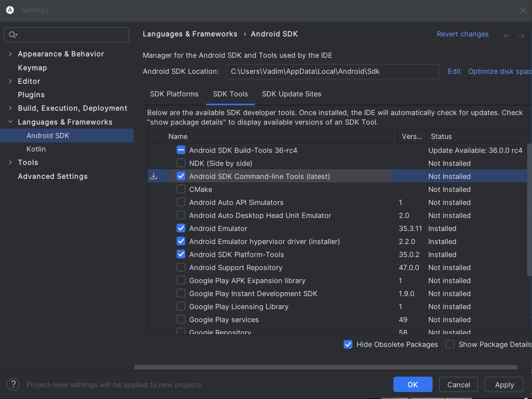Open Advanced Settings
532x399 pixels.
pyautogui.click(x=53, y=176)
